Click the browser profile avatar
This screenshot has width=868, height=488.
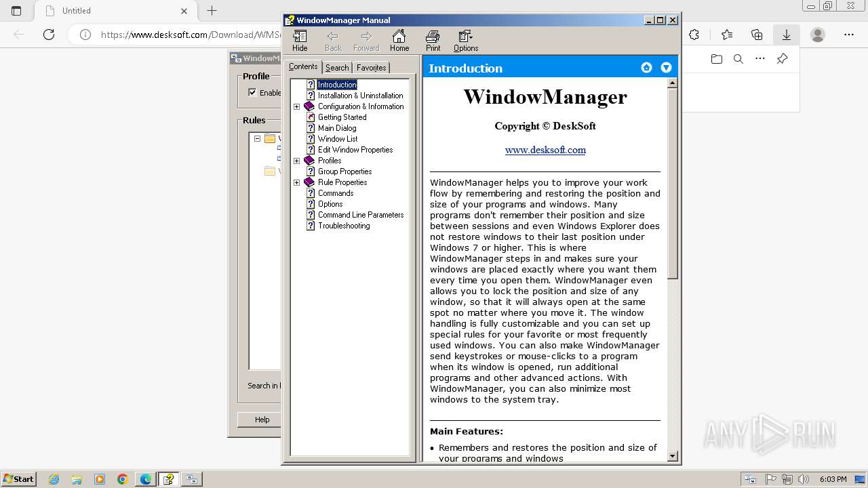(x=818, y=35)
